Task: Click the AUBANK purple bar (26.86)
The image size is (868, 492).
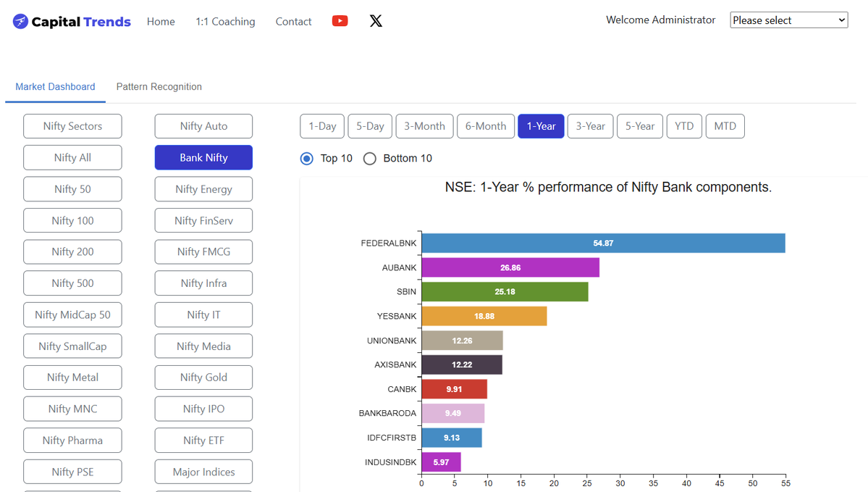Action: click(x=510, y=267)
